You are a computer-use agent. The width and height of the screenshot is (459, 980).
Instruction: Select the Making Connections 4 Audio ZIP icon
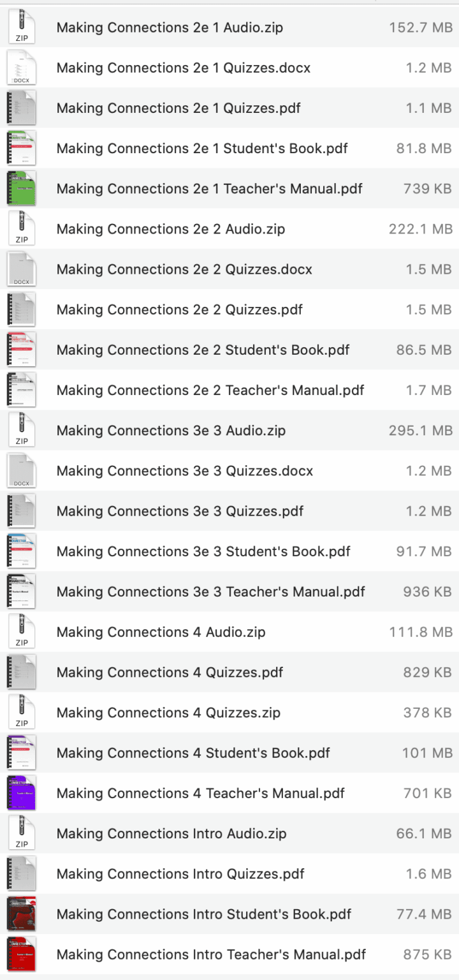tap(21, 632)
